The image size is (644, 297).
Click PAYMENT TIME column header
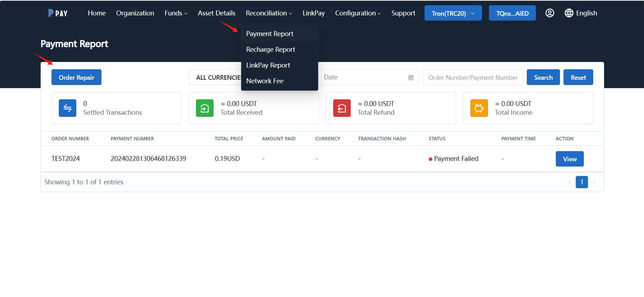519,139
